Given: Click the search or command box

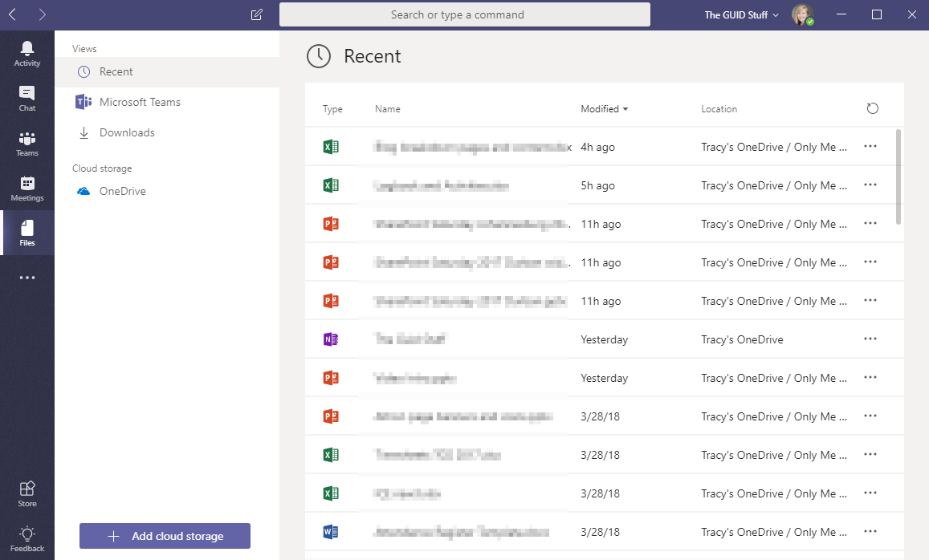Looking at the screenshot, I should click(464, 14).
